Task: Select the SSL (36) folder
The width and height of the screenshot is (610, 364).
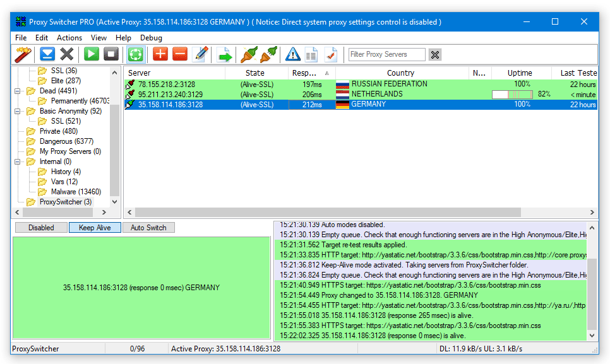Action: click(x=64, y=71)
